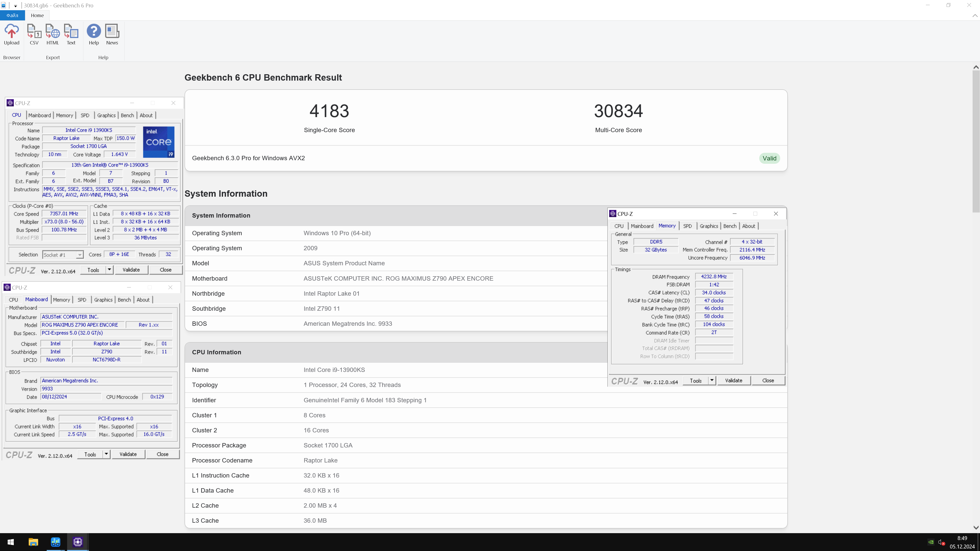Open SPD tab in CPU-Z Mainboard window
The width and height of the screenshot is (980, 551).
click(x=82, y=300)
